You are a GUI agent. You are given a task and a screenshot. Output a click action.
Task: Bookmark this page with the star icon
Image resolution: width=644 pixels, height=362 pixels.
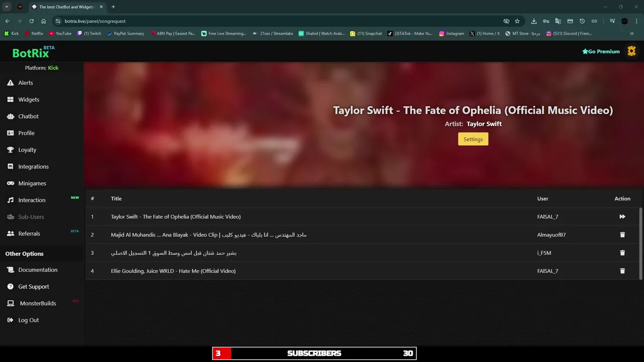[x=517, y=21]
